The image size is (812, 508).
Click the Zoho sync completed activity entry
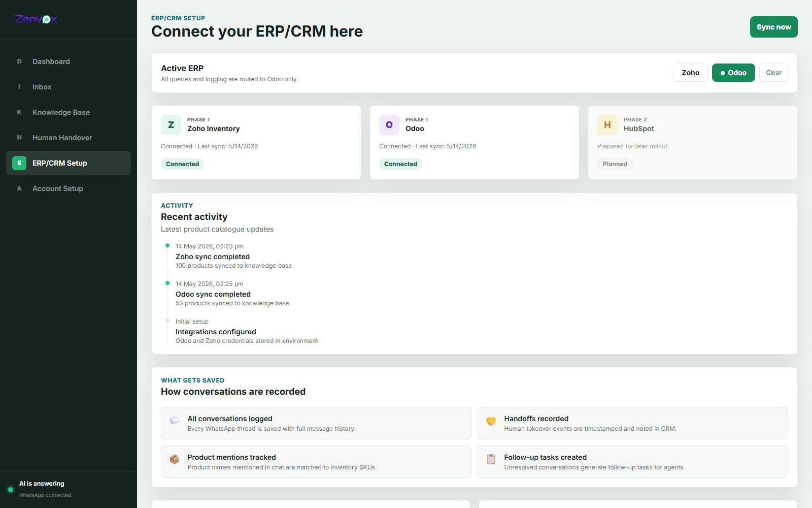coord(233,256)
